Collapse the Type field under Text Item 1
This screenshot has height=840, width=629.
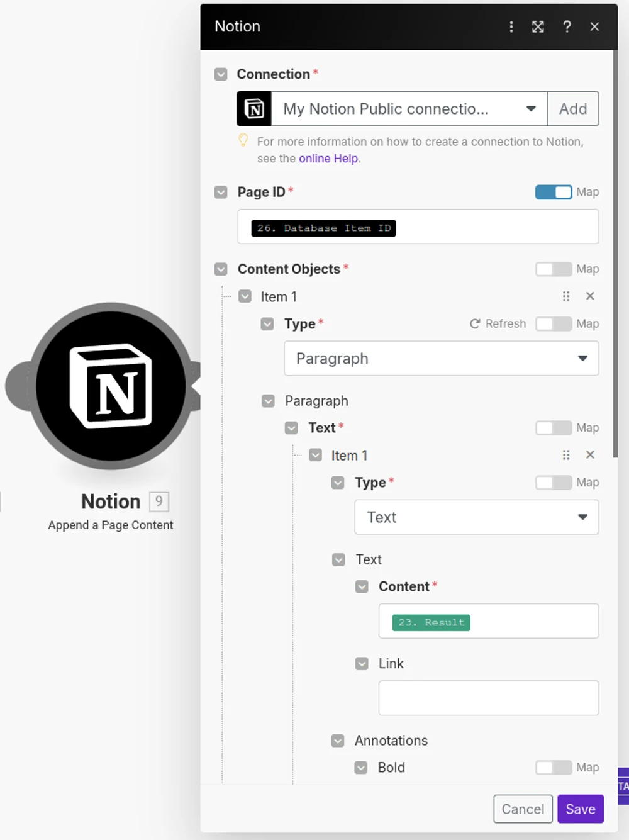(x=338, y=483)
